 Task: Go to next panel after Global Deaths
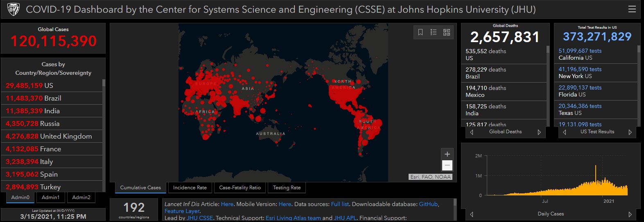[x=539, y=132]
